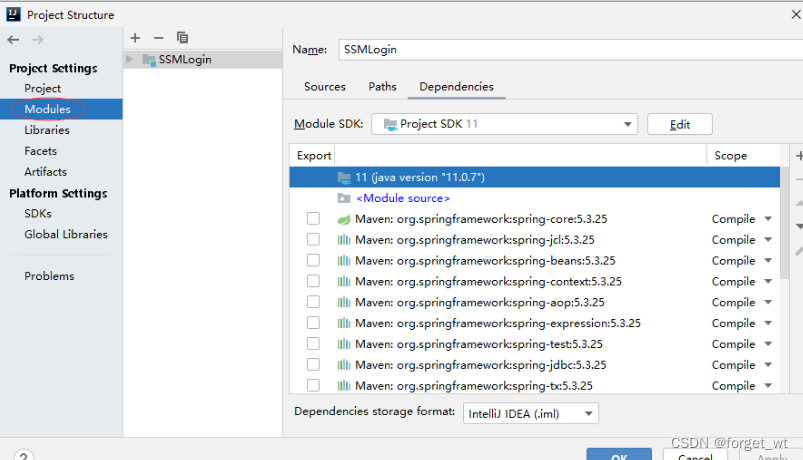Click the spring-test library bars icon

click(344, 344)
